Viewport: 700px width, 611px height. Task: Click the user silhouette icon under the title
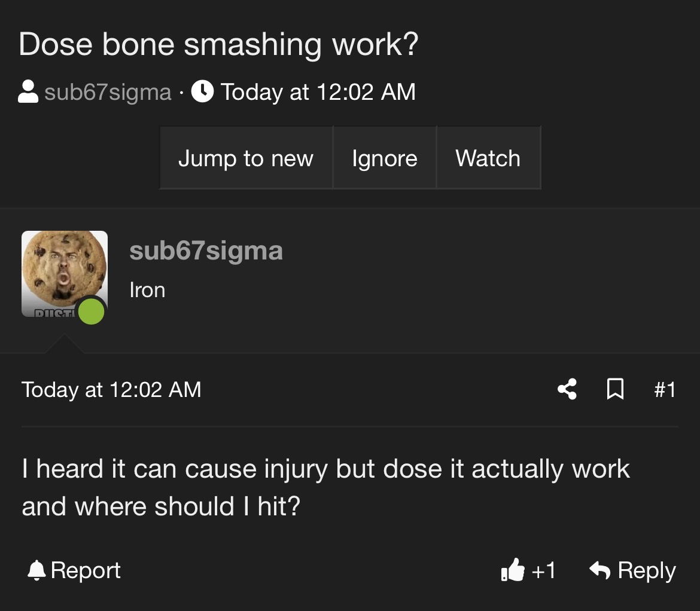(x=28, y=91)
